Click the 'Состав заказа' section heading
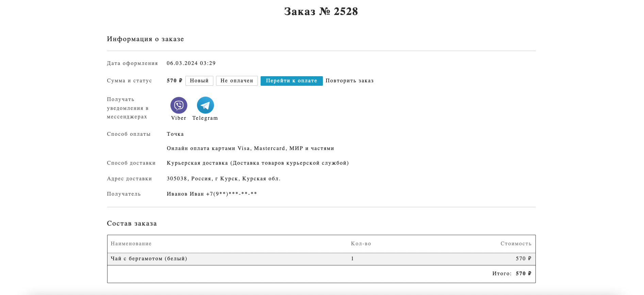The height and width of the screenshot is (295, 644). (x=132, y=224)
